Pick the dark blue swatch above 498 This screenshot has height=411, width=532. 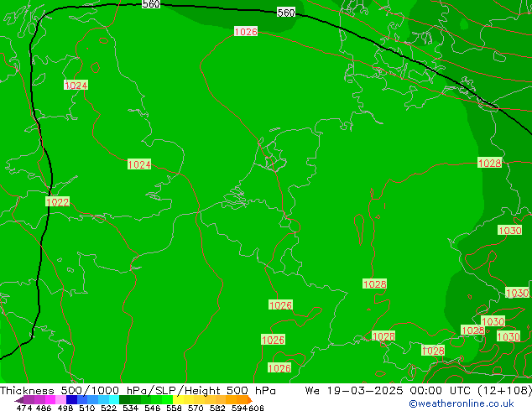coord(71,400)
